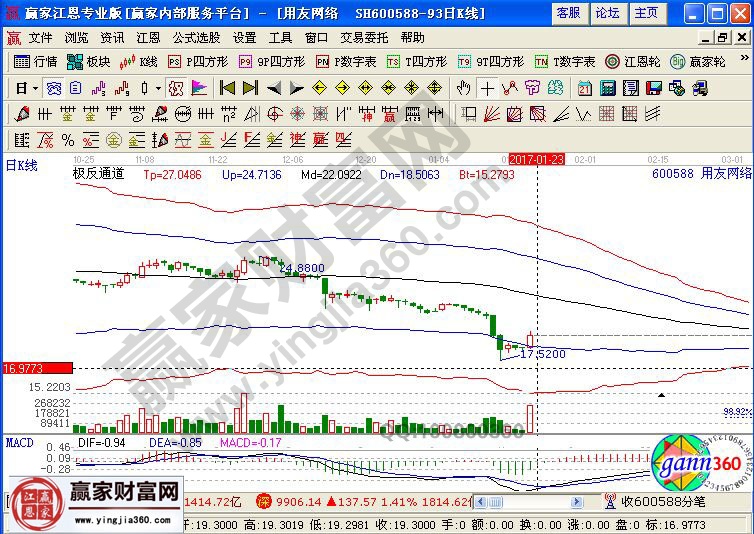Screen dimensions: 754x534
Task: Click the 极反通道 indicator label
Action: point(98,173)
